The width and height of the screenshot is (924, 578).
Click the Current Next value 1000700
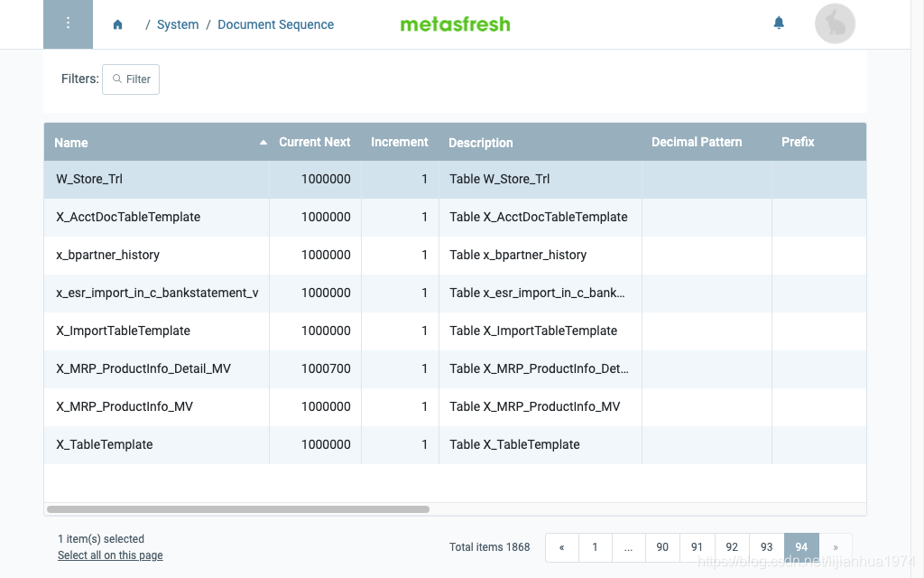click(326, 368)
